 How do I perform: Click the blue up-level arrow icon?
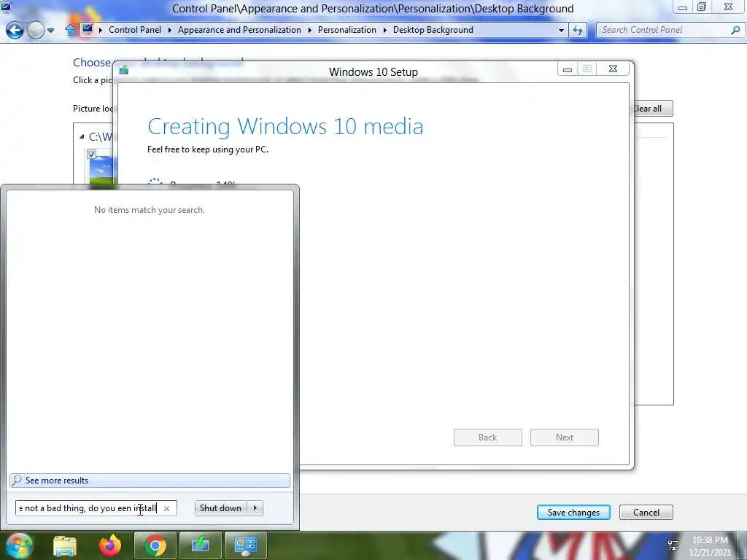click(x=70, y=31)
